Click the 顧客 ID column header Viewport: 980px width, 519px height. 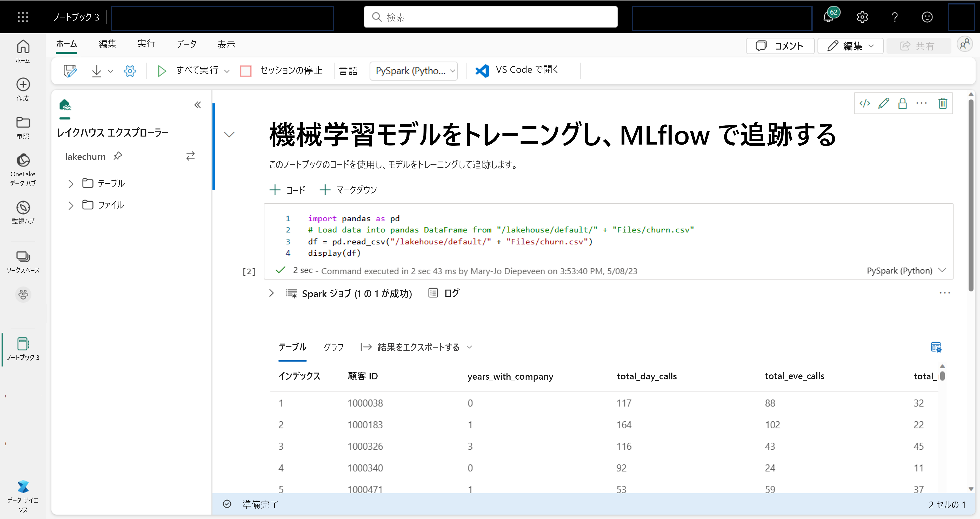click(363, 376)
